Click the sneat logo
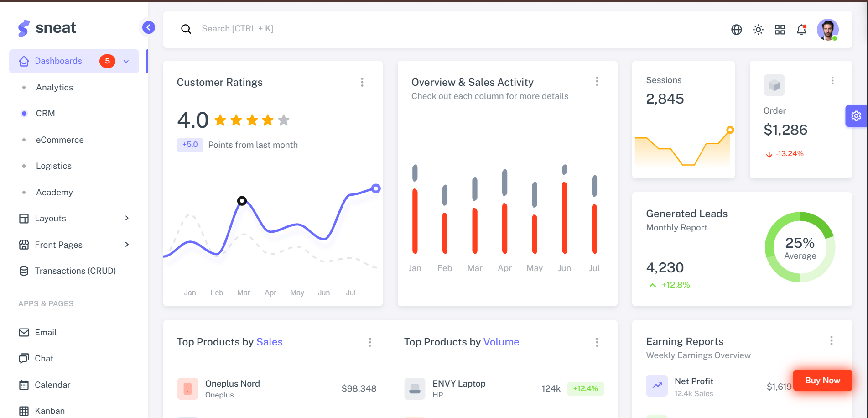This screenshot has height=418, width=868. [x=47, y=28]
